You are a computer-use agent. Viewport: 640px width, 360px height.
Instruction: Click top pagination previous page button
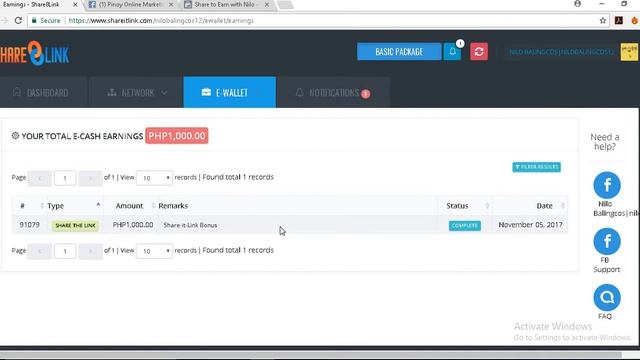pos(40,178)
